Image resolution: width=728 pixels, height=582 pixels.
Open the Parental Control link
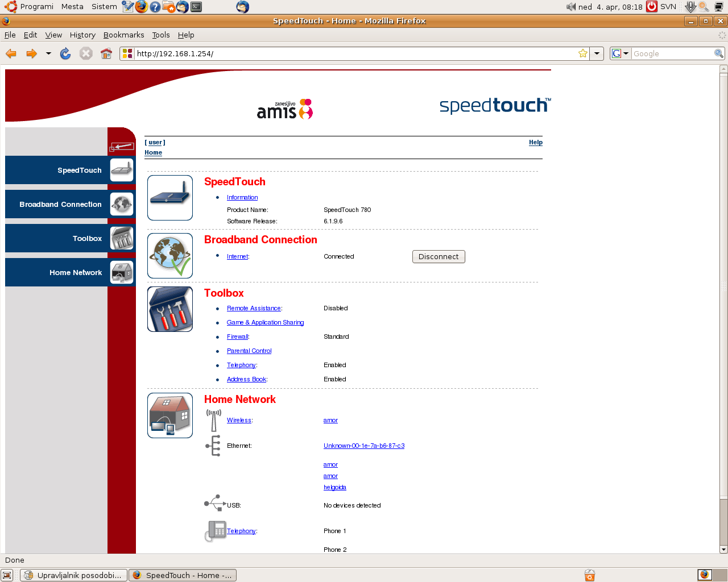click(x=249, y=351)
